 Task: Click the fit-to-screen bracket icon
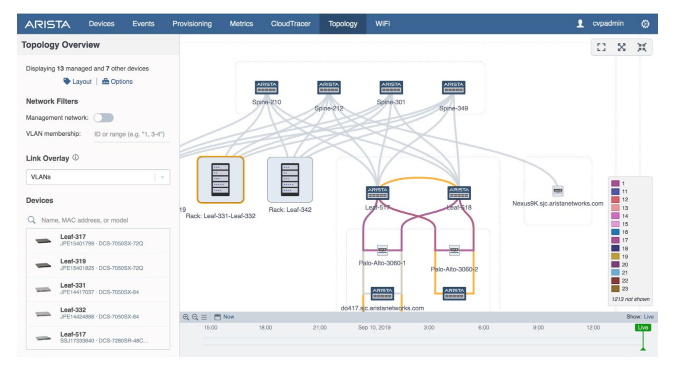(601, 47)
